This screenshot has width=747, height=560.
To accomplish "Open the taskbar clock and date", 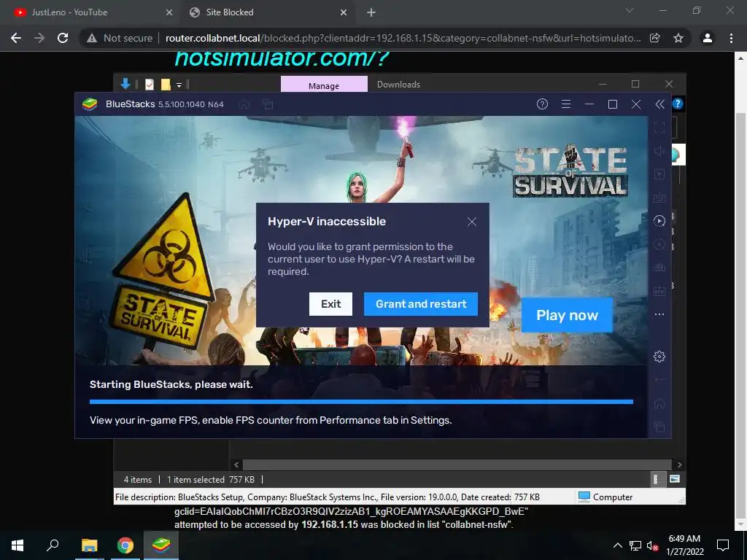I will [x=684, y=545].
